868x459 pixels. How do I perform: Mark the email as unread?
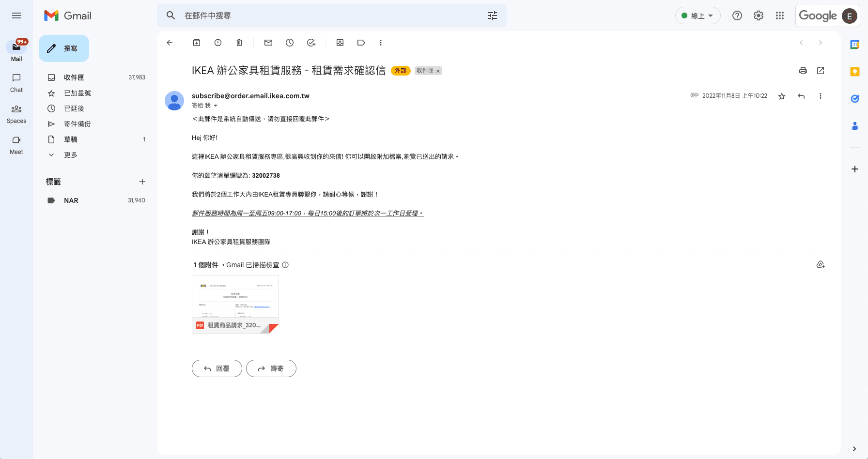(268, 43)
